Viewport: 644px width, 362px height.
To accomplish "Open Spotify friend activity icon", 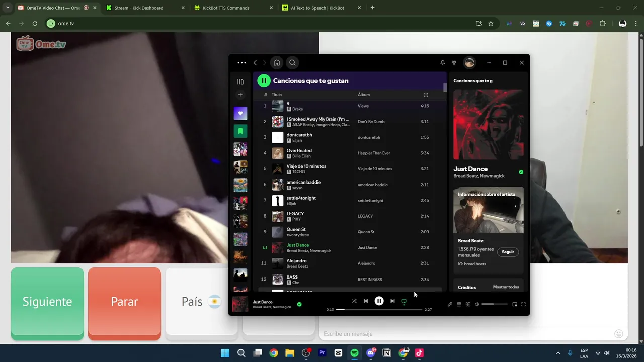I will [x=454, y=63].
